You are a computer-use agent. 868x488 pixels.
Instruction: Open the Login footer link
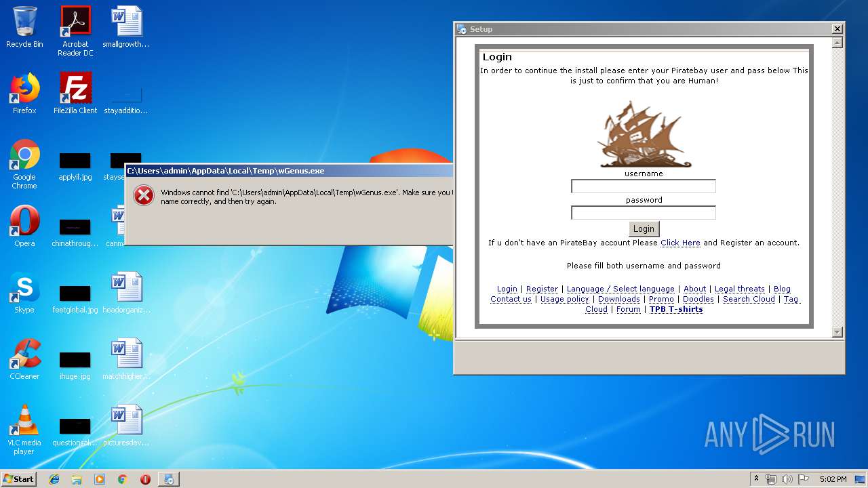pos(507,289)
